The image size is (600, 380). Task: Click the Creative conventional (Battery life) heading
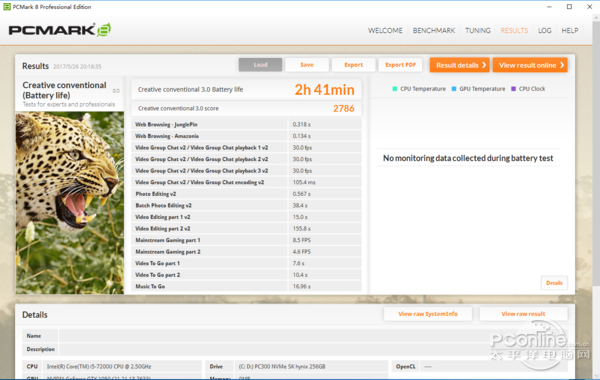(64, 90)
